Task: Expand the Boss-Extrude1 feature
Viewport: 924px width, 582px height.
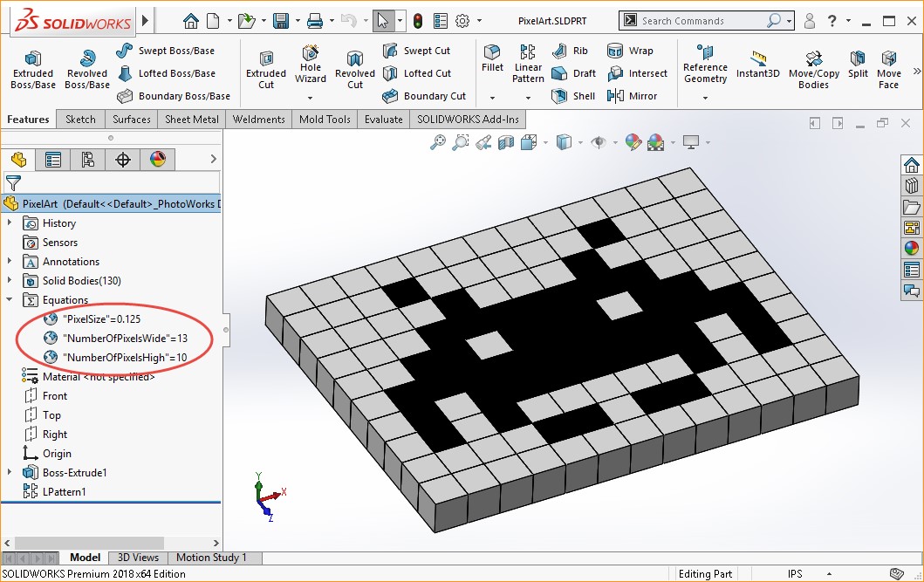Action: pyautogui.click(x=10, y=472)
